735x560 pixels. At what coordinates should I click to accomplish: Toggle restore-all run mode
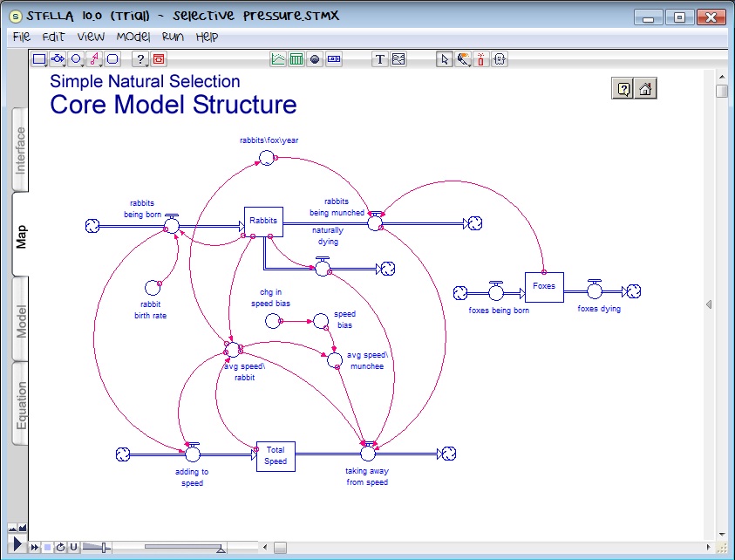point(60,548)
